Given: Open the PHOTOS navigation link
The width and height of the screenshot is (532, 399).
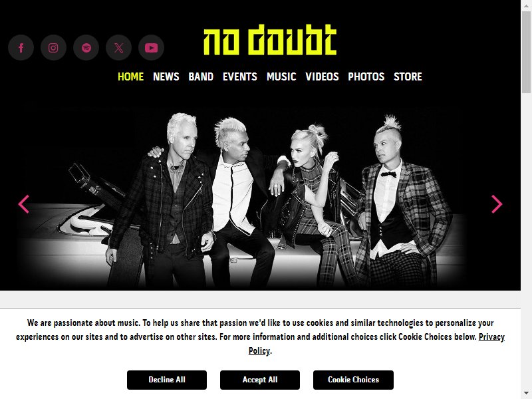Looking at the screenshot, I should tap(366, 76).
